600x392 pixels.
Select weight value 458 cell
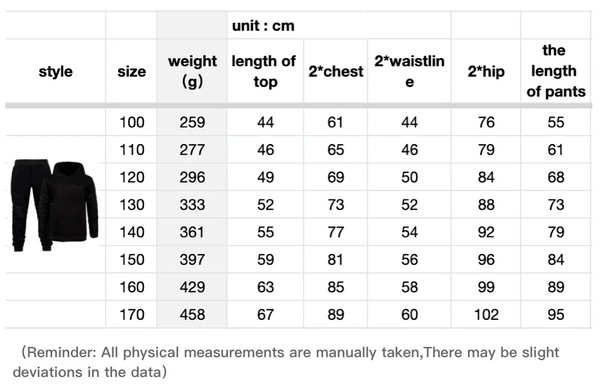pyautogui.click(x=192, y=314)
